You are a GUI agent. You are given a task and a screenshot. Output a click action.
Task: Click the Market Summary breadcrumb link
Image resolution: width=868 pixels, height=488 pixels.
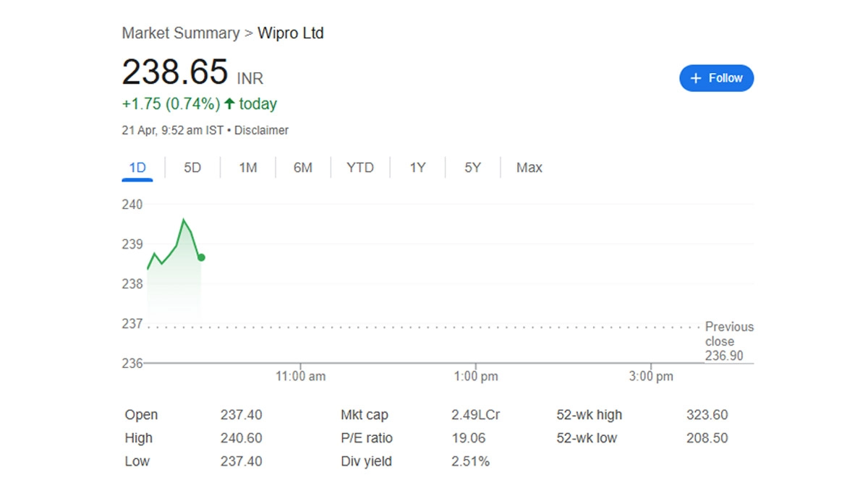(x=180, y=33)
